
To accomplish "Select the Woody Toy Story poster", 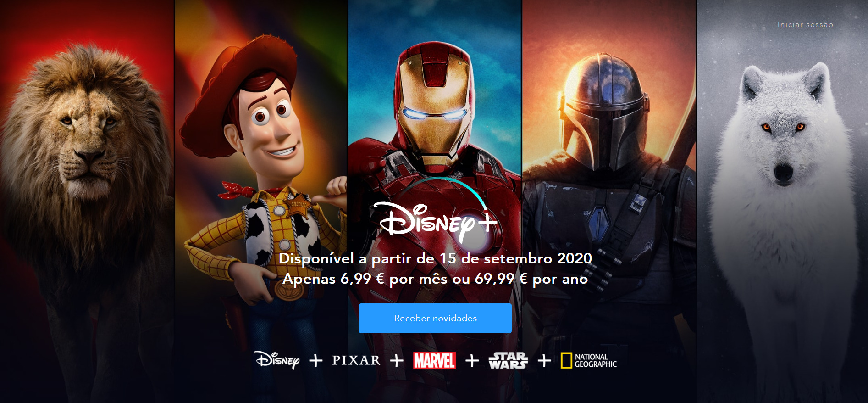I will point(261,201).
